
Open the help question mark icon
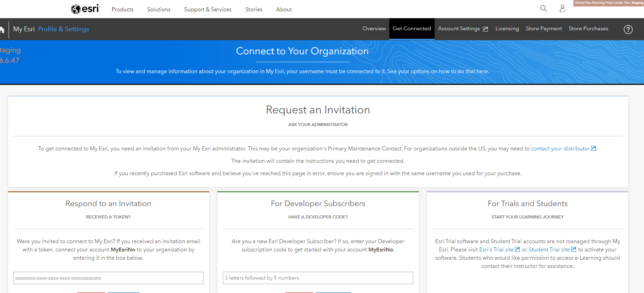coord(628,30)
